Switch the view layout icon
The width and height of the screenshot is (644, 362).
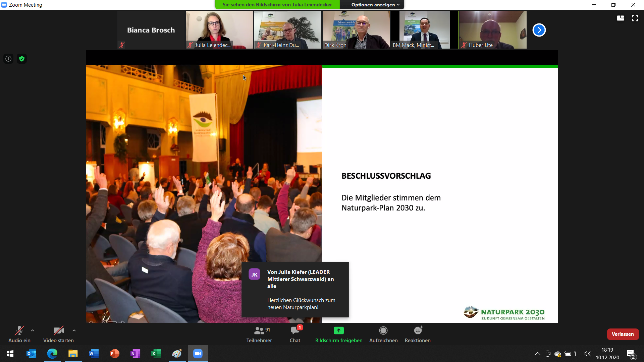tap(620, 18)
